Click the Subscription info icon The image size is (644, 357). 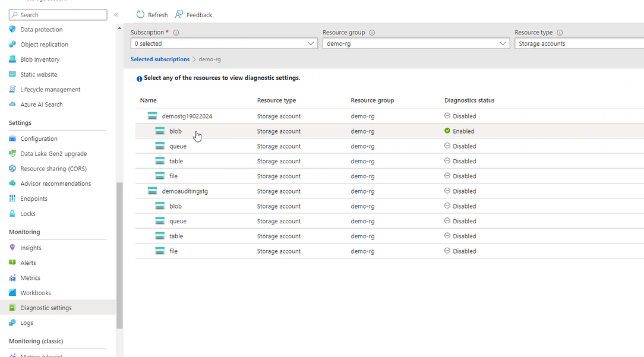[176, 33]
